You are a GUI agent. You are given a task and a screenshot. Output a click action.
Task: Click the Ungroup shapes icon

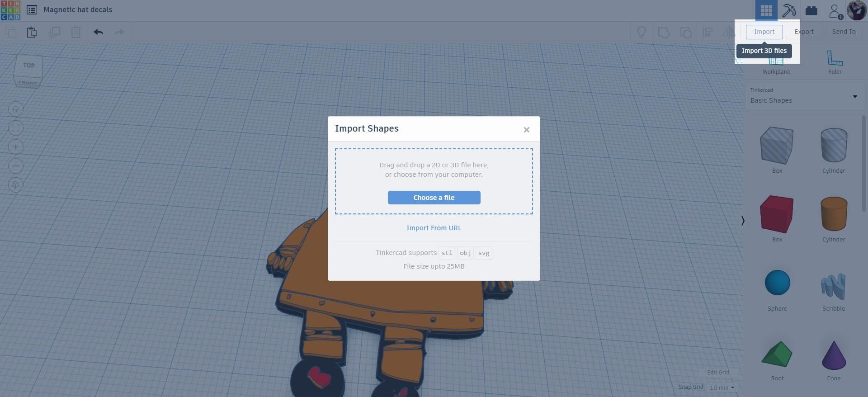point(686,32)
